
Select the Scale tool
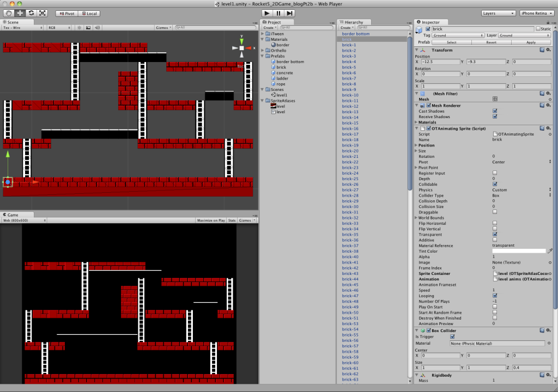43,13
